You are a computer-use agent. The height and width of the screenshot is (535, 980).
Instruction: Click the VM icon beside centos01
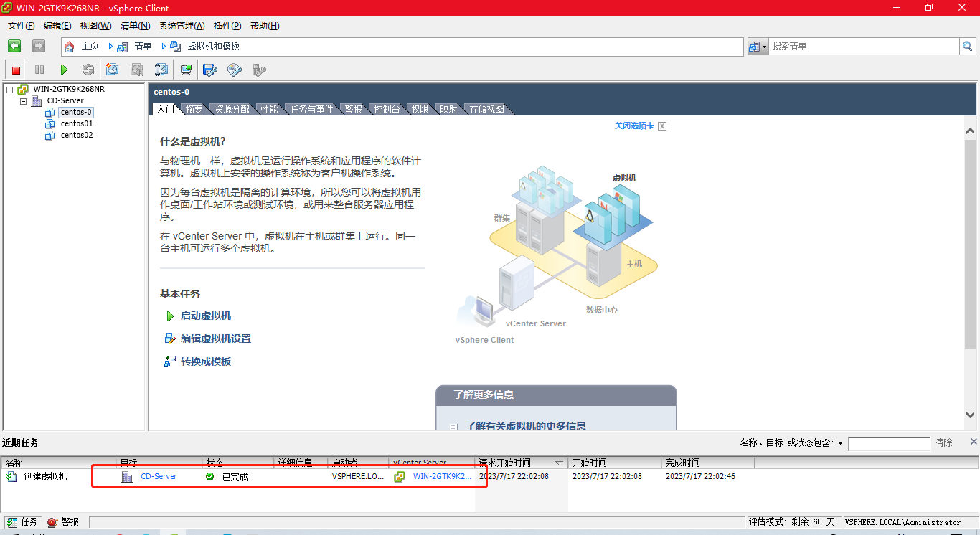coord(50,123)
